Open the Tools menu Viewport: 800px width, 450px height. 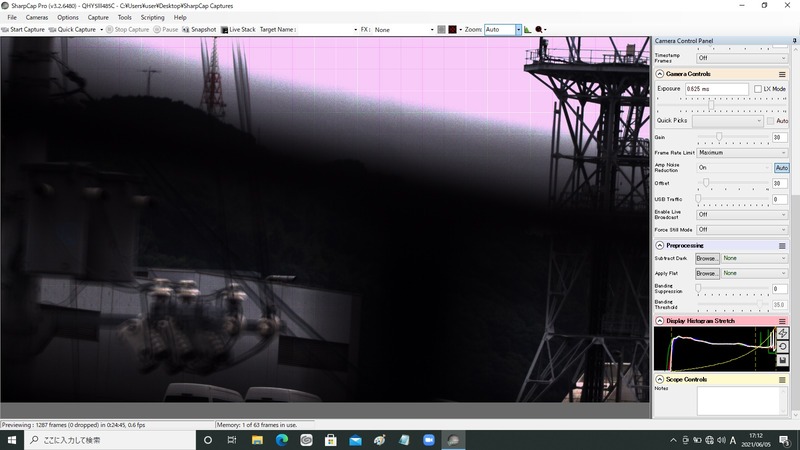pos(124,17)
